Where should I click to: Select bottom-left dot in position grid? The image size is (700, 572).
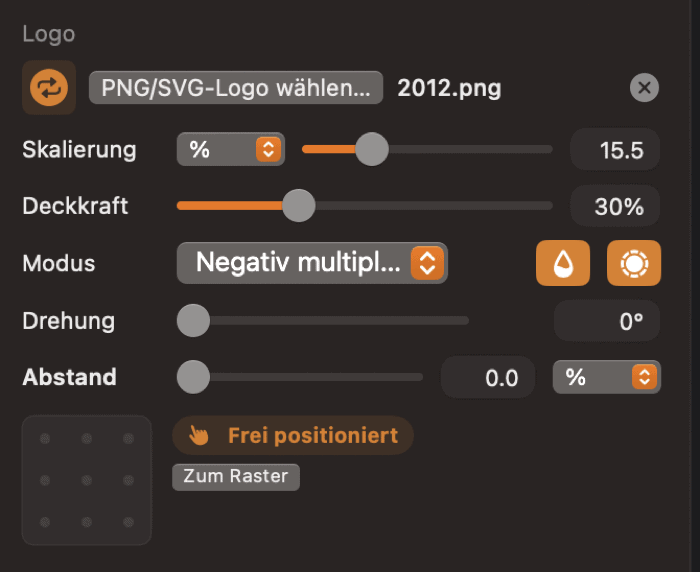(x=45, y=521)
